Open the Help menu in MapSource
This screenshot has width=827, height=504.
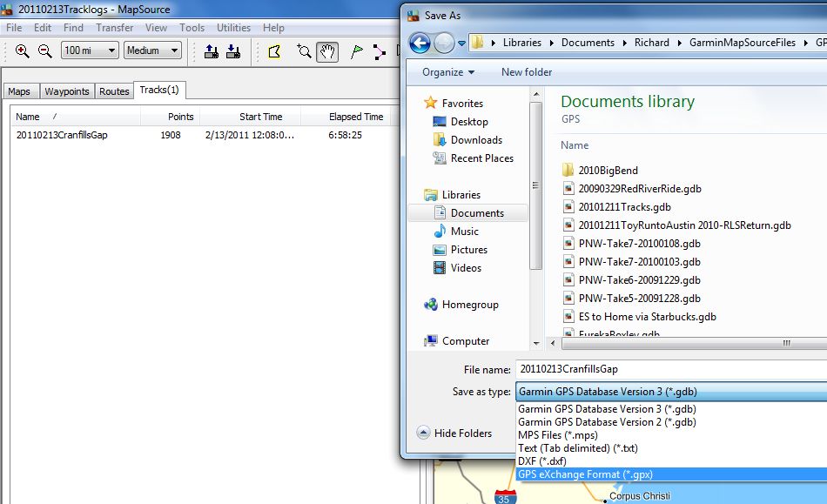point(273,27)
